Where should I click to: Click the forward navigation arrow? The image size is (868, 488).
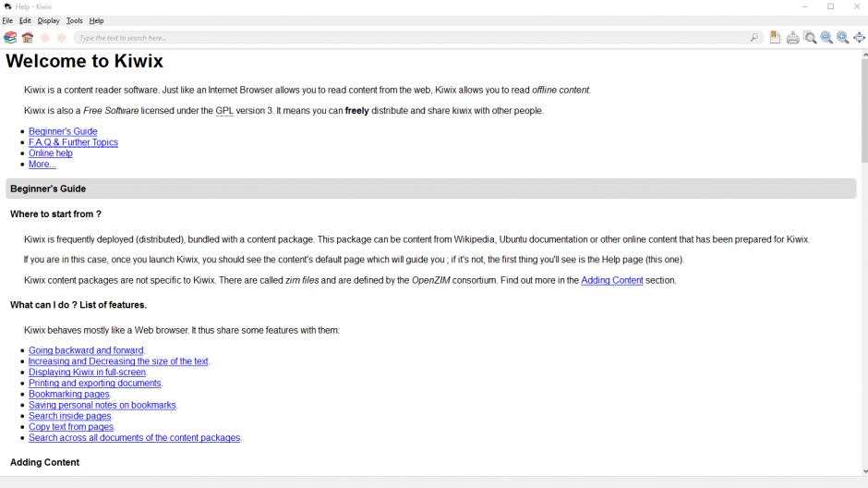[x=62, y=38]
